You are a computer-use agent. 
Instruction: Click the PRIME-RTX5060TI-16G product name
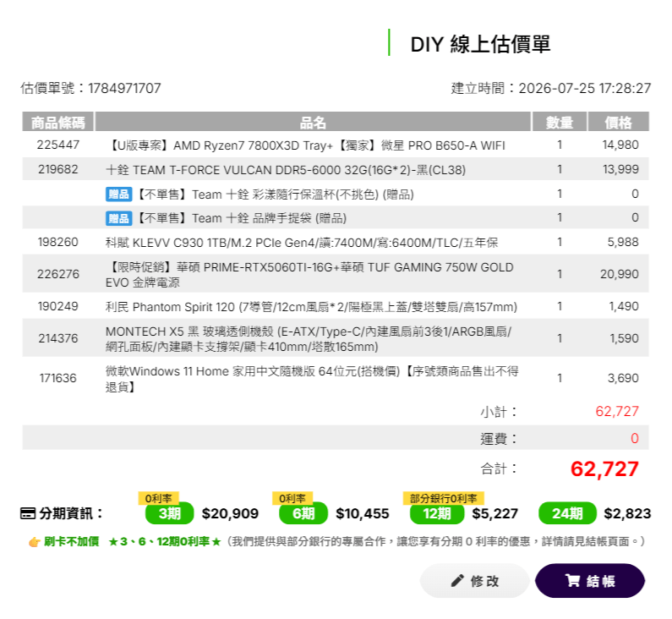(x=309, y=275)
